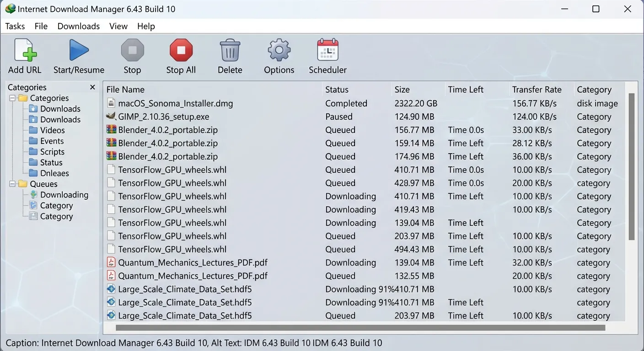644x351 pixels.
Task: Open the Scheduler calendar icon
Action: (x=327, y=50)
